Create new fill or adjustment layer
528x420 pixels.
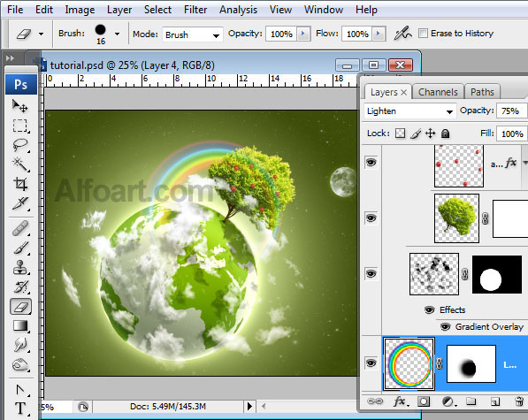point(448,401)
